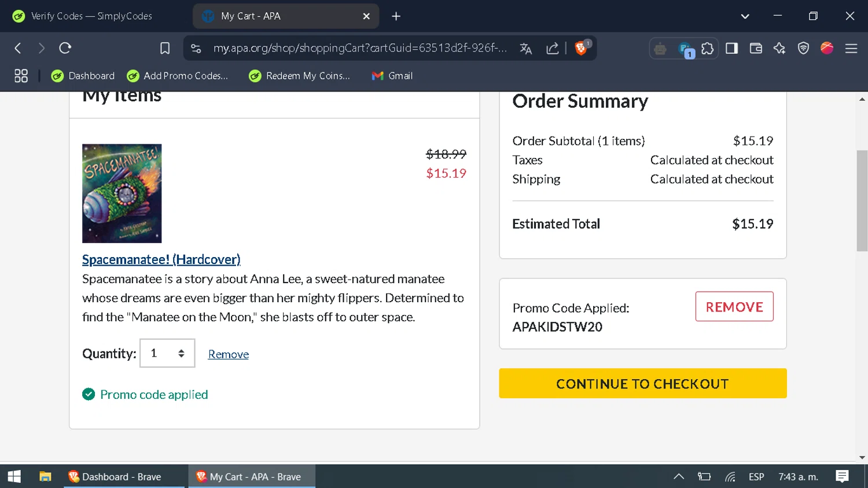
Task: Open the Brave main menu
Action: click(x=851, y=49)
